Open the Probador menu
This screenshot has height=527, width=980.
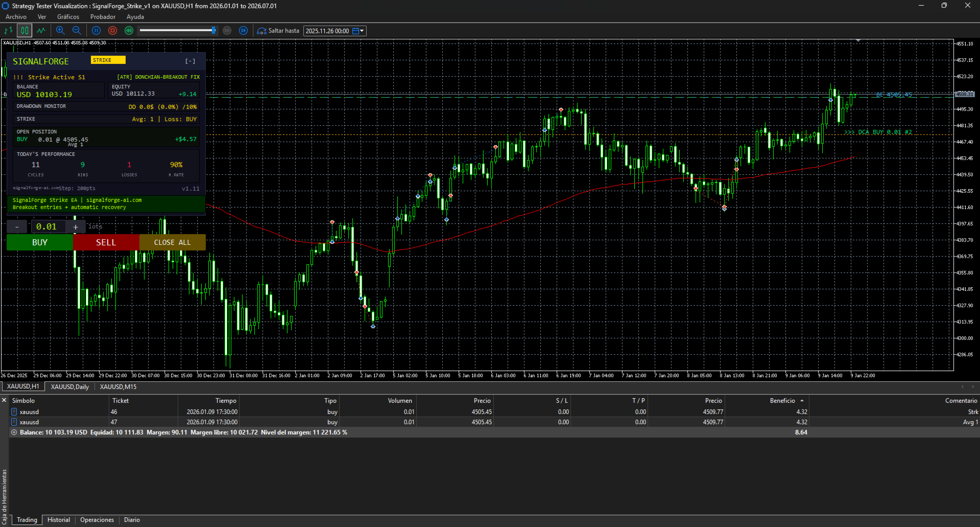point(103,17)
